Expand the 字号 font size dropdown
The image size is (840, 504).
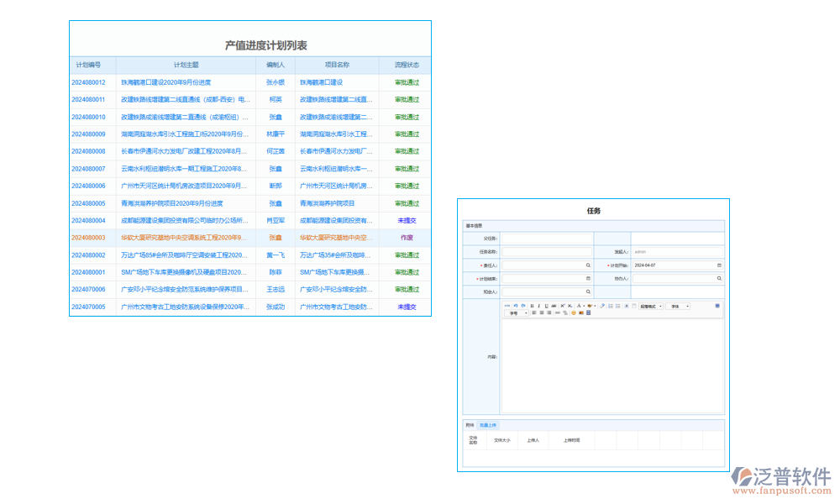(x=517, y=313)
